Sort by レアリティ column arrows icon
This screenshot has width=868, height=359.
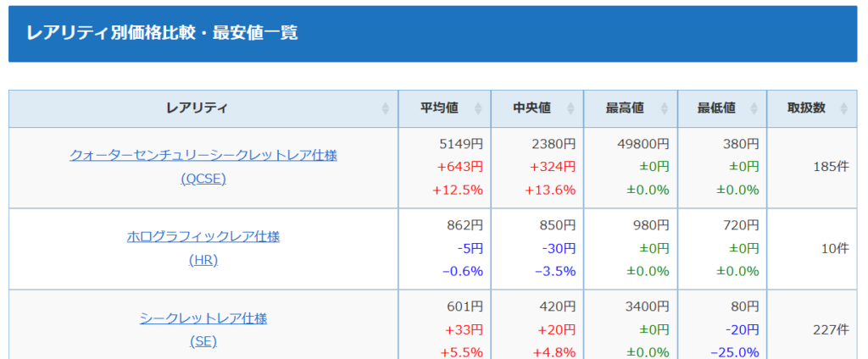point(386,108)
